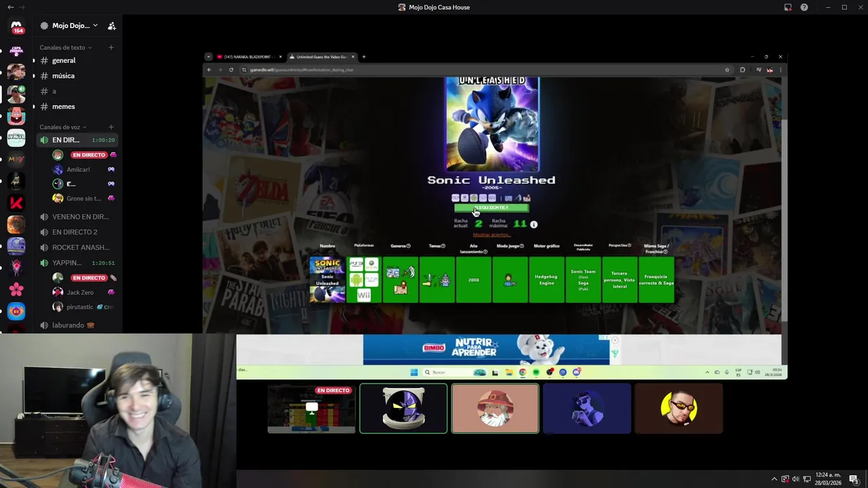Click the Mostrar aciertos link
Screen dimensions: 868x488
[492, 235]
